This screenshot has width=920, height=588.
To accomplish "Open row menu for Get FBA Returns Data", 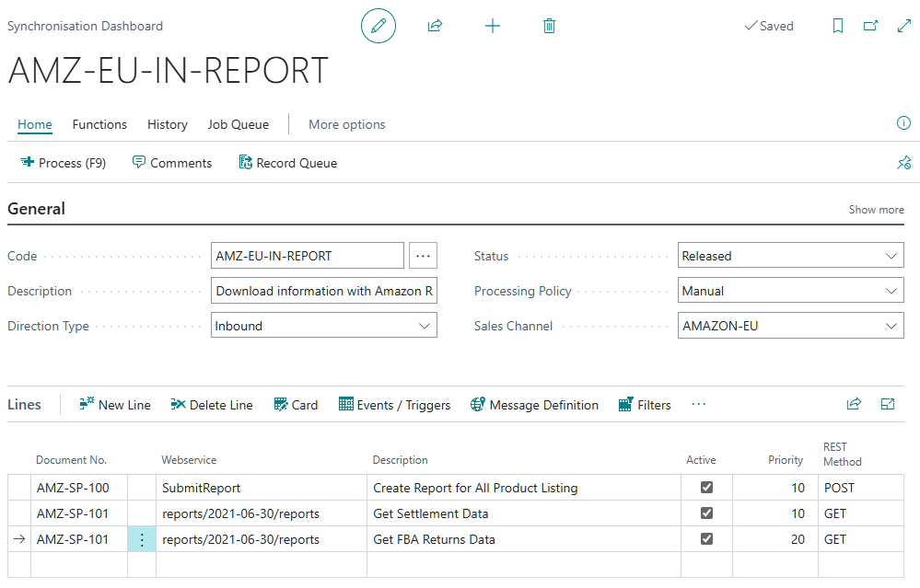I will click(142, 538).
